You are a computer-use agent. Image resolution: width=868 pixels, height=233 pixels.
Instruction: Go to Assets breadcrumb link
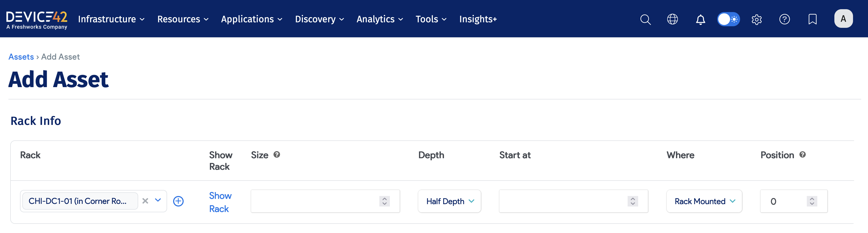pyautogui.click(x=21, y=57)
